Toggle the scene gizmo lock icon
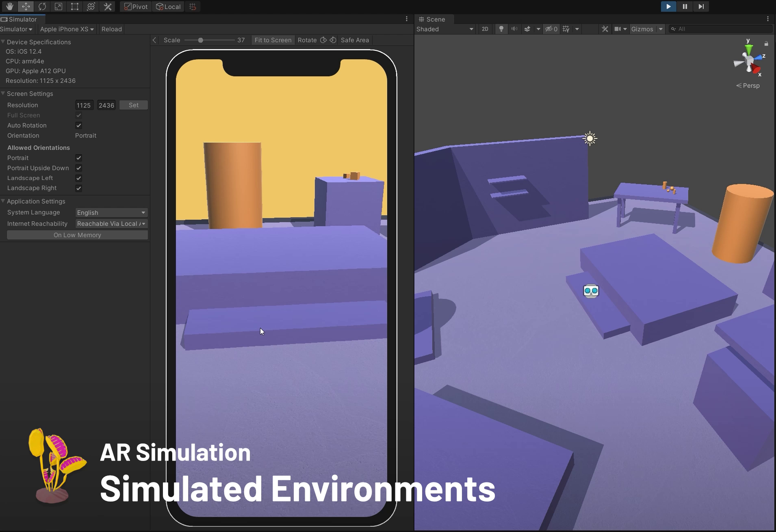776x532 pixels. (766, 43)
